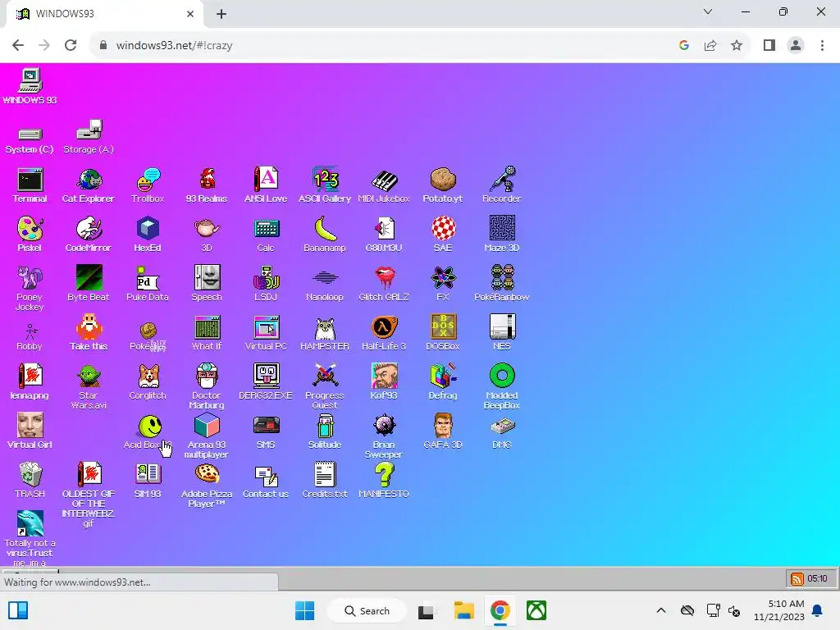The height and width of the screenshot is (630, 840).
Task: Open Windows taskbar Search box
Action: (367, 610)
